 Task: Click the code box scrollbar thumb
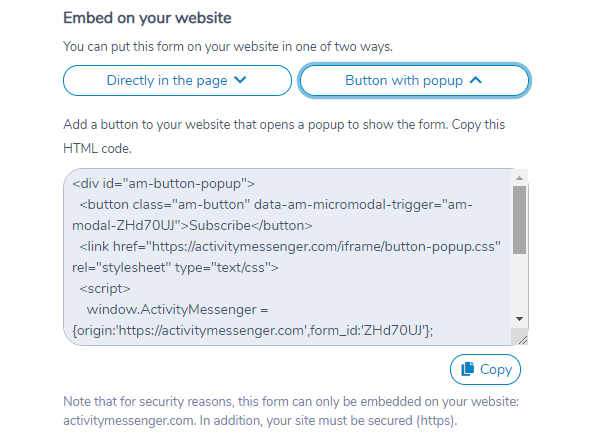pos(519,220)
